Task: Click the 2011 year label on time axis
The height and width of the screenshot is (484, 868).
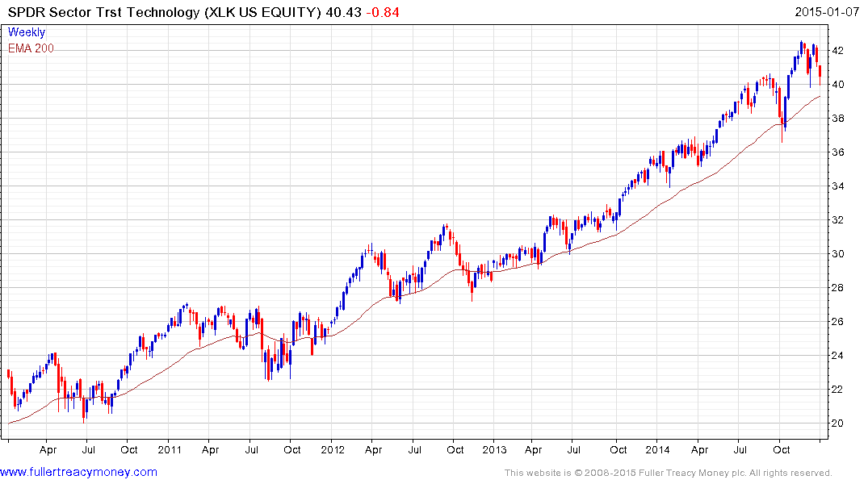Action: click(x=170, y=449)
